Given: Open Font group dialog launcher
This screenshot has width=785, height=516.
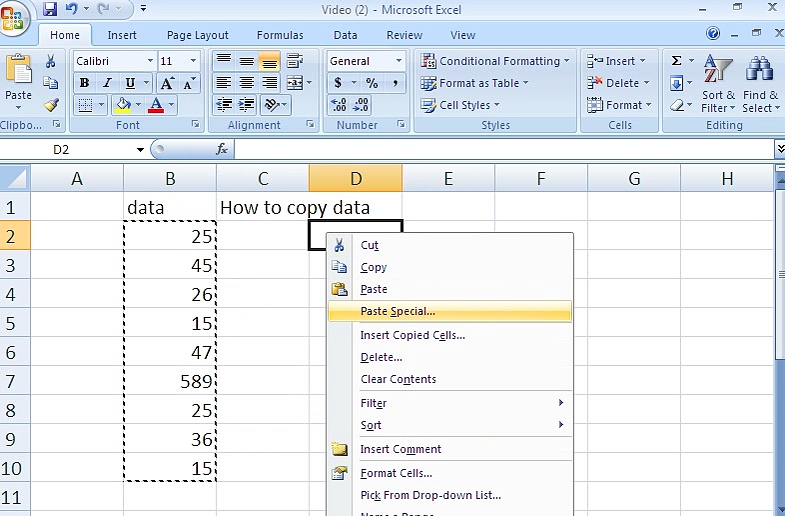Looking at the screenshot, I should click(x=196, y=124).
